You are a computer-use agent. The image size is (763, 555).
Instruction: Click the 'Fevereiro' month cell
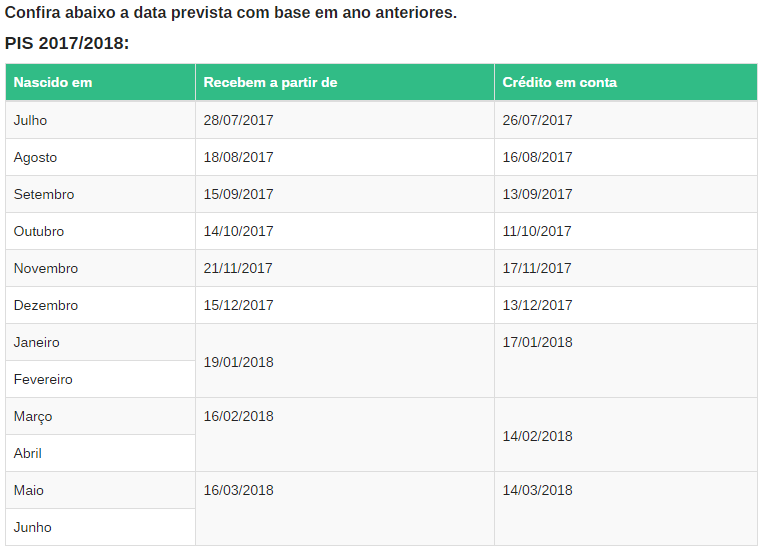click(x=43, y=379)
